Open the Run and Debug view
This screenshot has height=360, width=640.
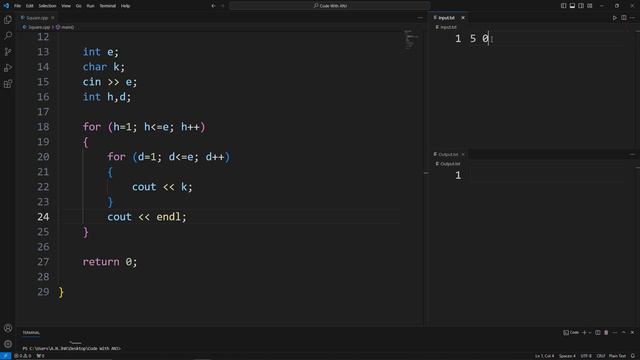coord(8,68)
